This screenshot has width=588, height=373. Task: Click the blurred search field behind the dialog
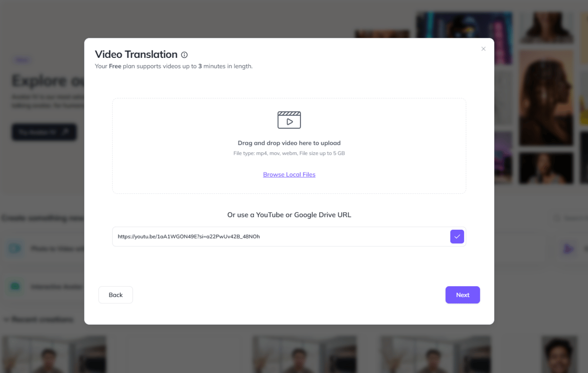click(x=569, y=218)
